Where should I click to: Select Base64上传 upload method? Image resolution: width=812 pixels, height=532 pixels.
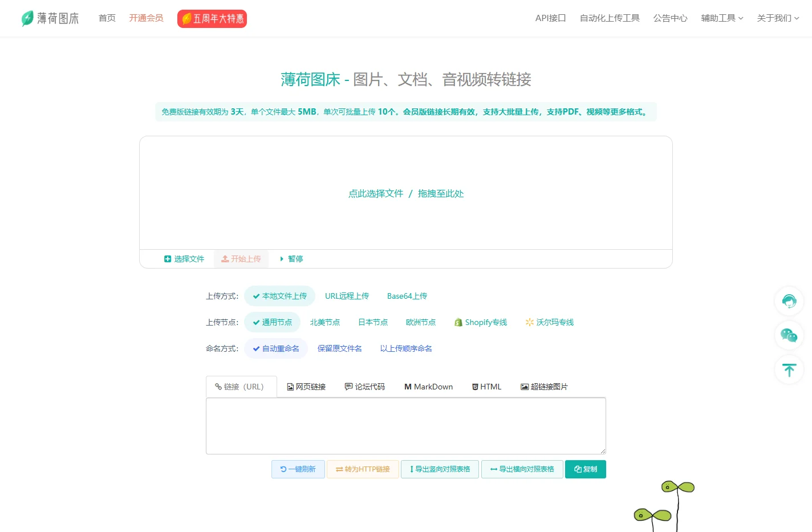[x=407, y=296]
